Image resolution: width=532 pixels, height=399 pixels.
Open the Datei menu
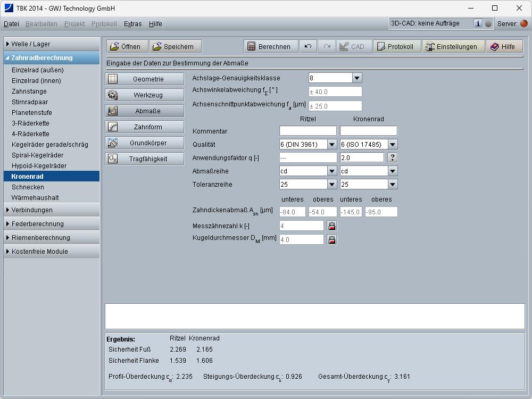coord(11,24)
